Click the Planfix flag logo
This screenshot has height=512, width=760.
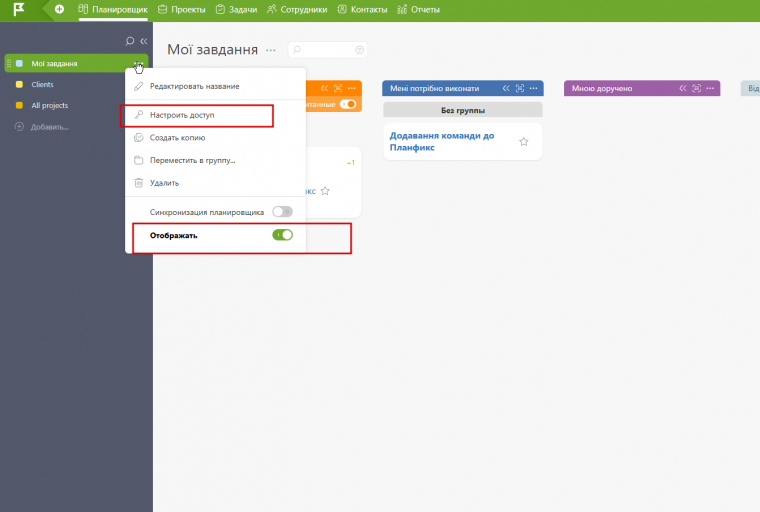click(x=18, y=9)
